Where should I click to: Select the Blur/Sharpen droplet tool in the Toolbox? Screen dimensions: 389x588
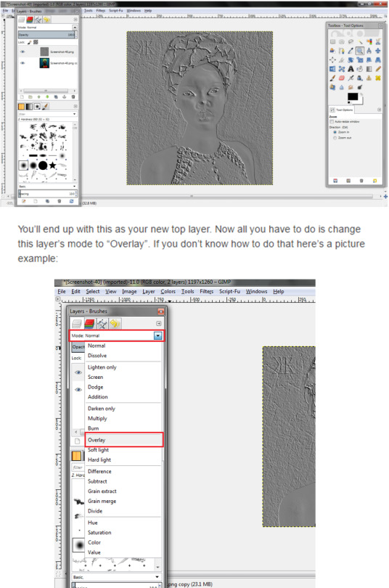(x=342, y=87)
